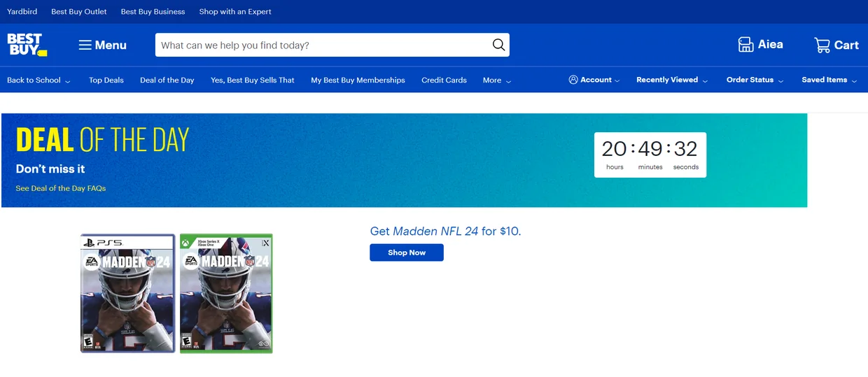This screenshot has height=377, width=868.
Task: Click the Xbox Madden 24 cover
Action: click(x=226, y=293)
